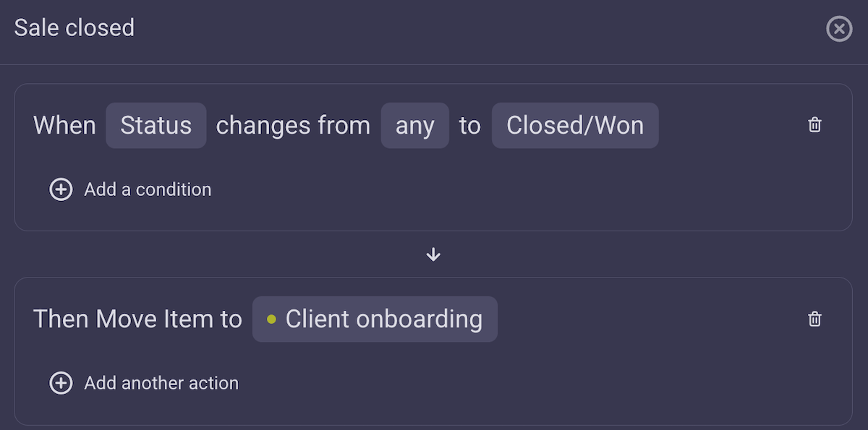
Task: Open the Status column selector
Action: [x=156, y=125]
